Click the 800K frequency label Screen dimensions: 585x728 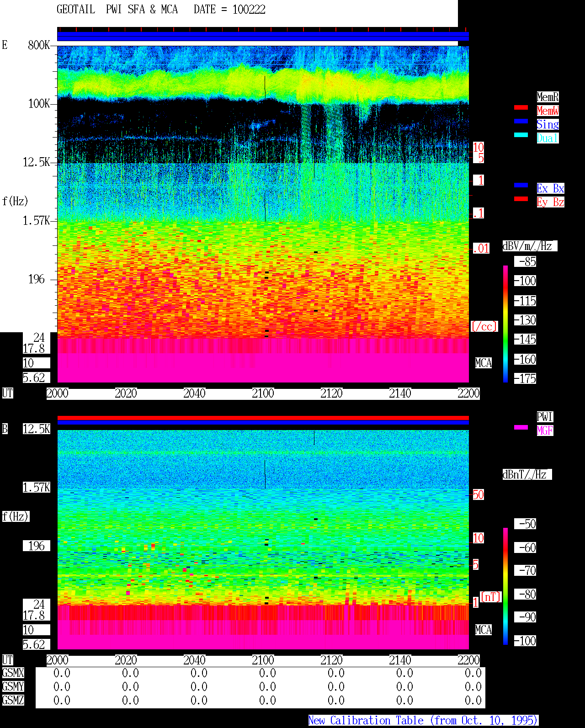(x=39, y=45)
